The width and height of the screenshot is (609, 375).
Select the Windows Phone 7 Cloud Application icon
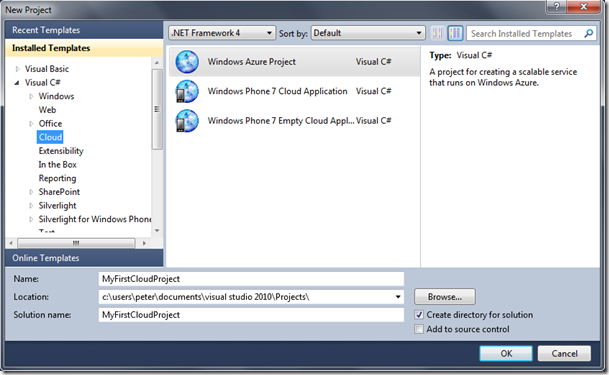pos(187,91)
